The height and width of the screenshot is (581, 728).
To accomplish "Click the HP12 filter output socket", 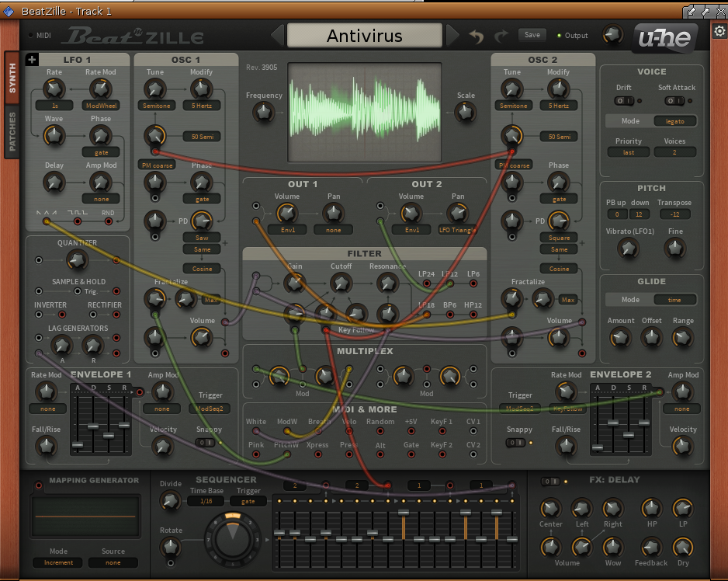I will point(473,315).
